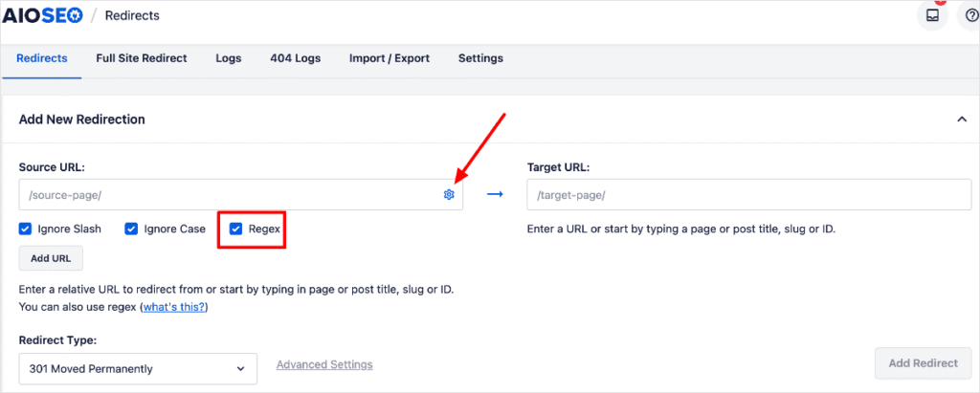980x393 pixels.
Task: Disable the Regex checkbox
Action: pos(235,229)
